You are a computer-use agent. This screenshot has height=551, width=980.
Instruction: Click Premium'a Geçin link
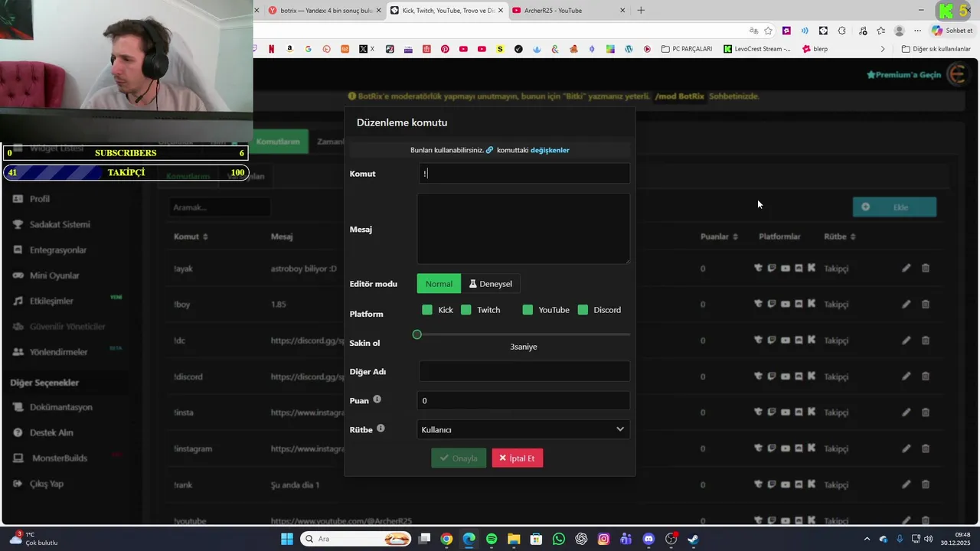(903, 74)
